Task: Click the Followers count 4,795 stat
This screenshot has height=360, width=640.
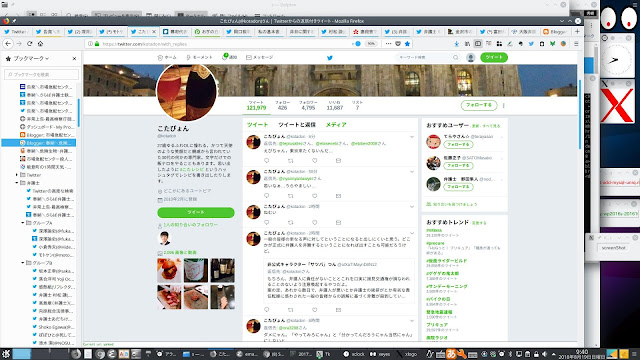Action: click(x=308, y=106)
